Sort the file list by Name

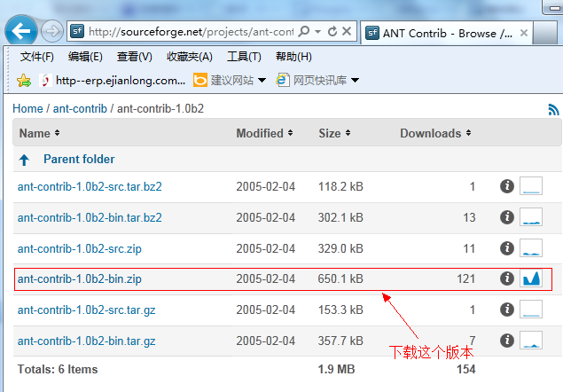click(x=39, y=133)
